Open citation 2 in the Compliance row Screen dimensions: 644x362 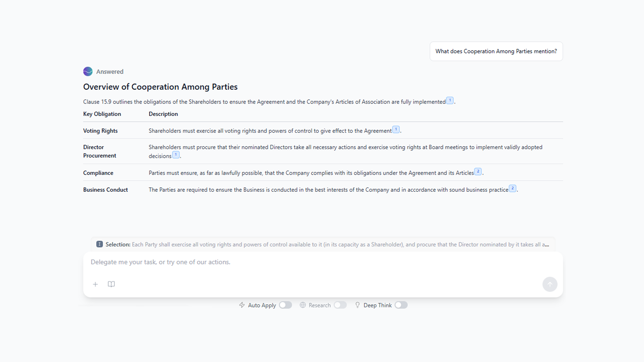[x=478, y=171]
